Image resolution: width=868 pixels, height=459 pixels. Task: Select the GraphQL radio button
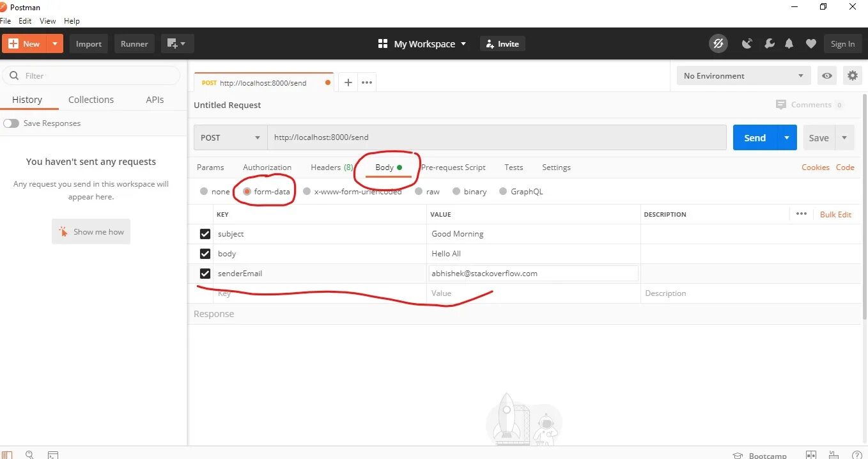503,191
